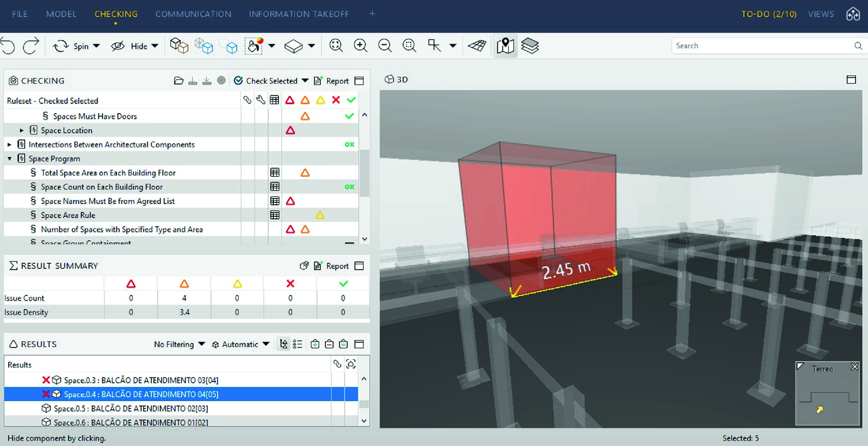Expand the Space Location rule
This screenshot has height=446, width=868.
click(21, 130)
